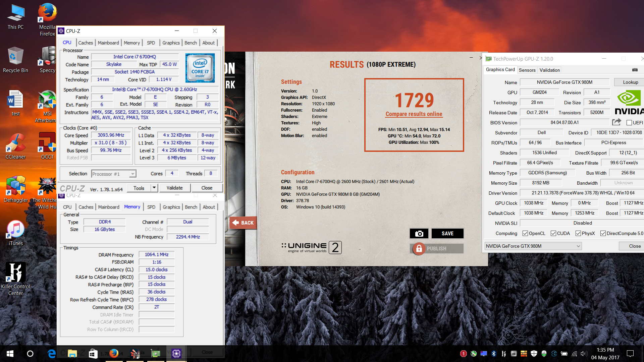Open the Windows Start menu
Viewport: 644px width, 362px height.
point(10,354)
